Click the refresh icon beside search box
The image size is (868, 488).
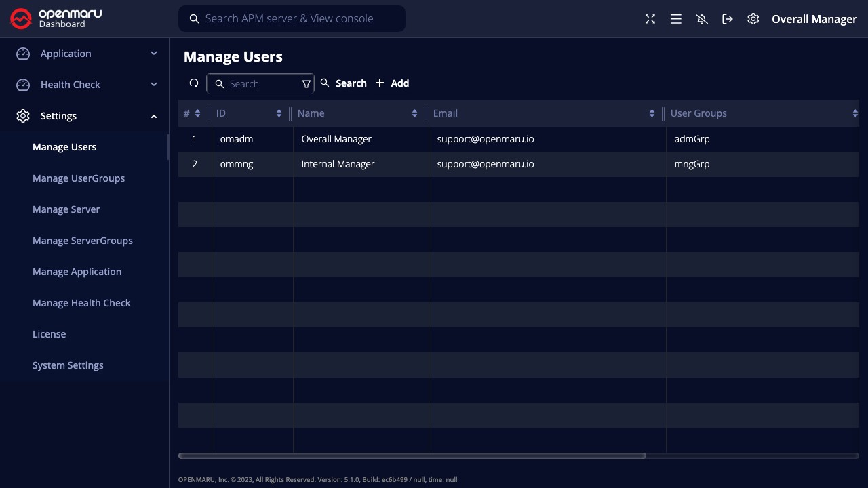click(x=194, y=83)
